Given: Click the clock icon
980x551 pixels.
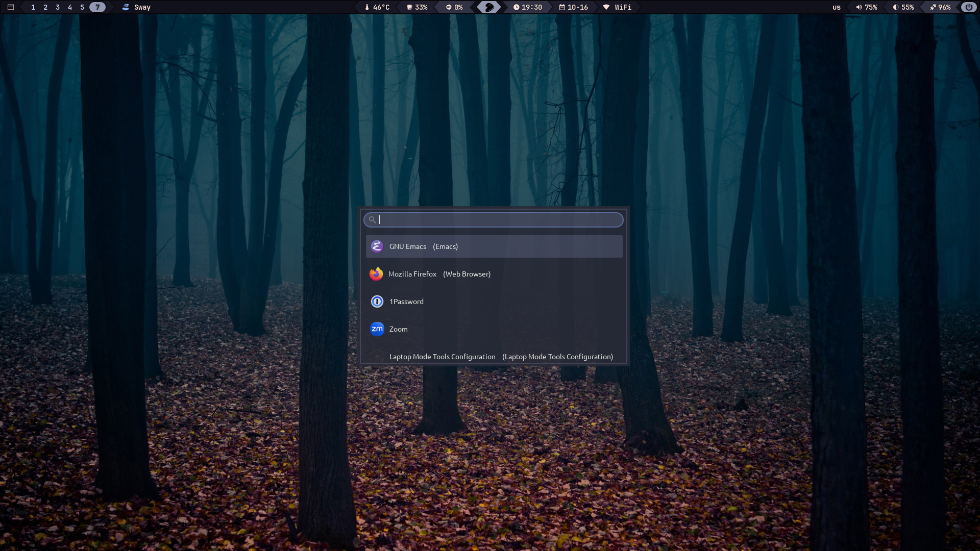Looking at the screenshot, I should [517, 7].
